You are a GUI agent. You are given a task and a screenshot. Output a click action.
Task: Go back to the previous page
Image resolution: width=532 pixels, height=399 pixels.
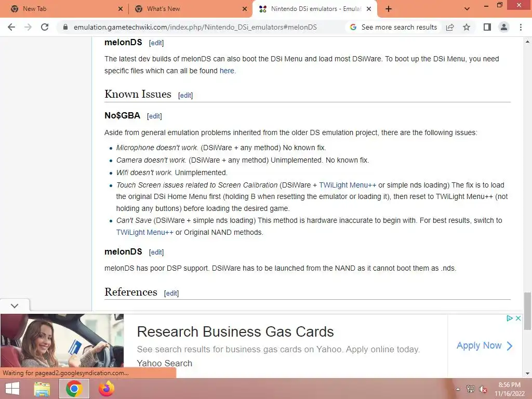coord(11,27)
